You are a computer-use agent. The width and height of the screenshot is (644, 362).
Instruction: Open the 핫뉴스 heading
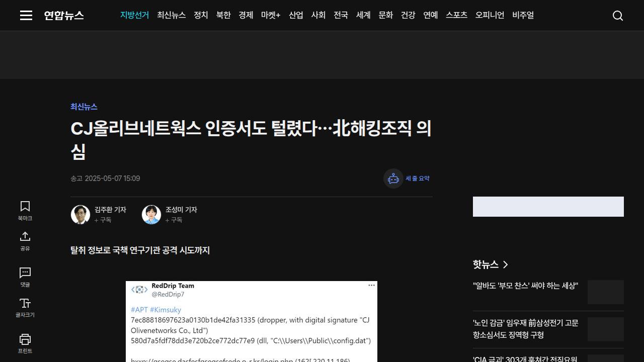(x=486, y=264)
